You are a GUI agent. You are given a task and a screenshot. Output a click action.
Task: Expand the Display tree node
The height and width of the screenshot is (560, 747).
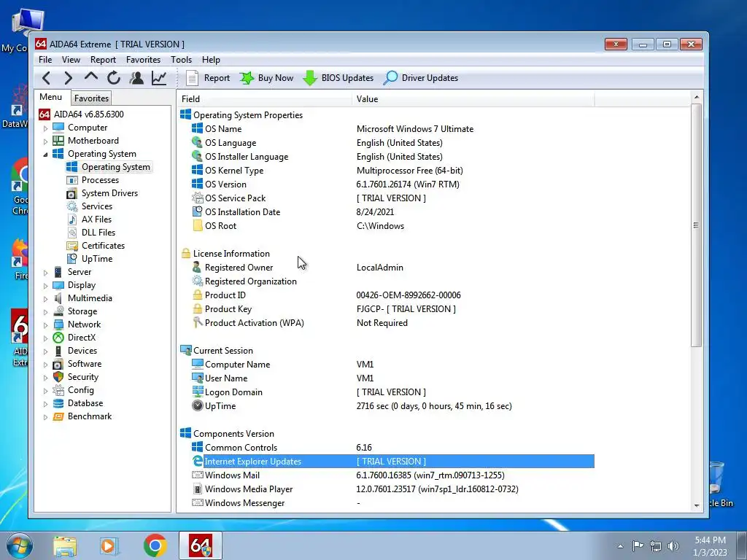pyautogui.click(x=45, y=286)
